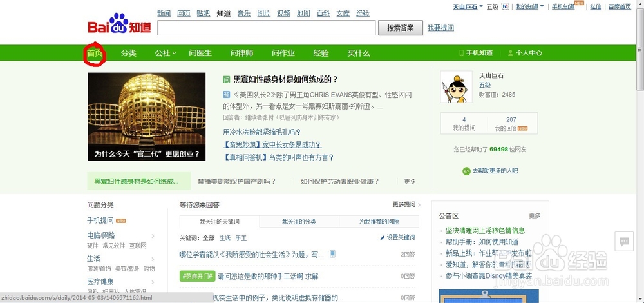Click 更多 at end of featured tabs
This screenshot has height=303, width=644.
click(x=410, y=181)
